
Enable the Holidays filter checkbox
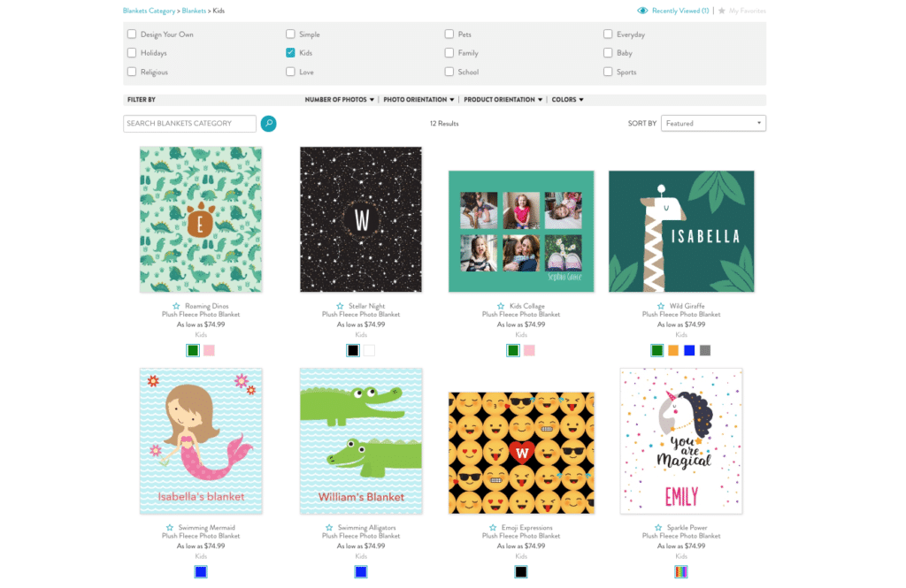[x=132, y=53]
